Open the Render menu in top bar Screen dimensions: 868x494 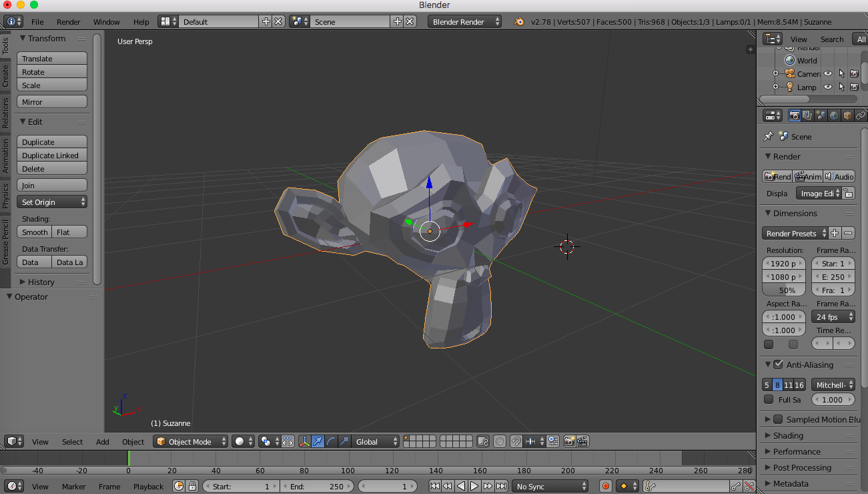click(x=69, y=22)
